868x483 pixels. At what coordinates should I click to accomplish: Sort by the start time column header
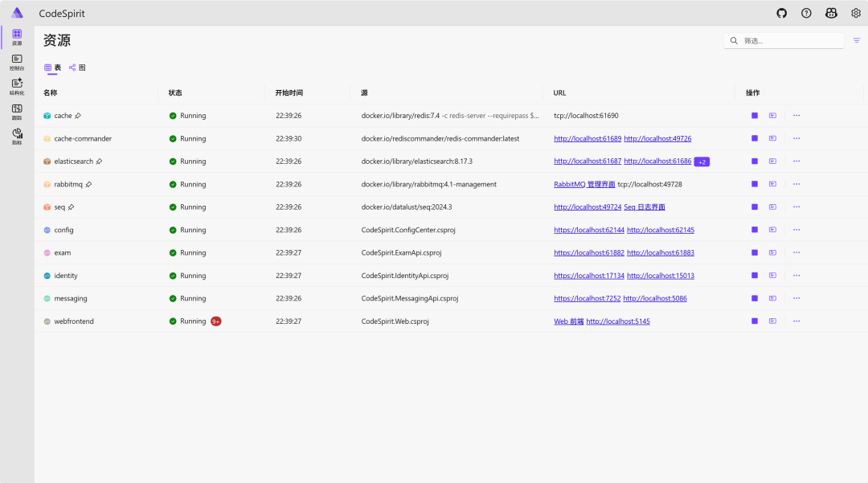[289, 93]
